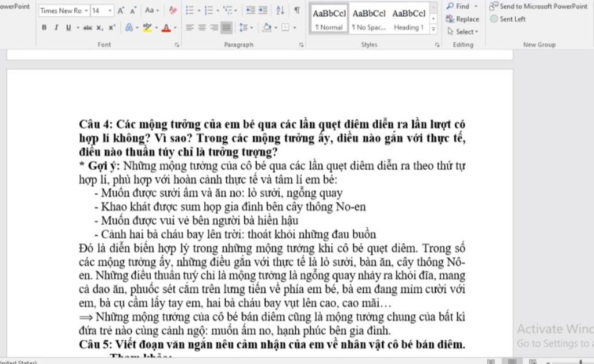Expand bullet library dropdown arrow
Screen dimensions: 594x364
point(199,10)
